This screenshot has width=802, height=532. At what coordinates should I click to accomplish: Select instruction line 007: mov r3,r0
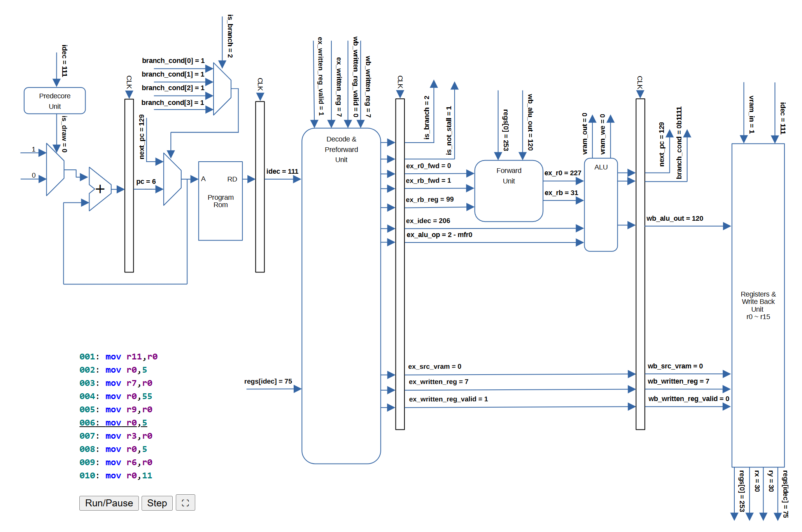pyautogui.click(x=116, y=436)
